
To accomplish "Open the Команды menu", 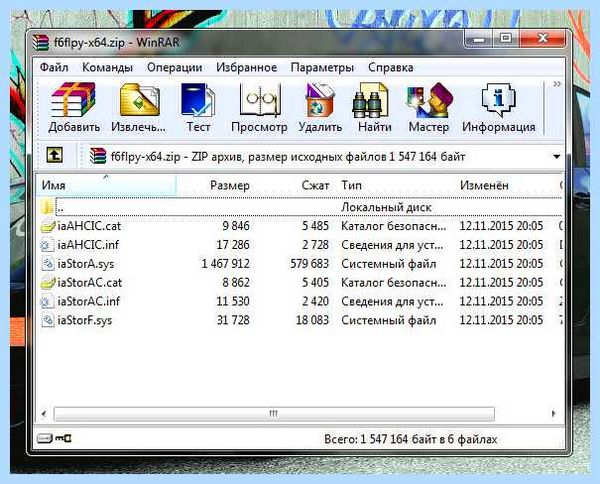I will pos(108,67).
